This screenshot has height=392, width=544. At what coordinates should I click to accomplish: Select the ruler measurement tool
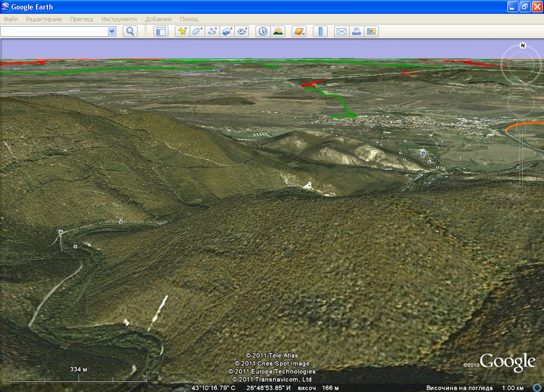(320, 31)
